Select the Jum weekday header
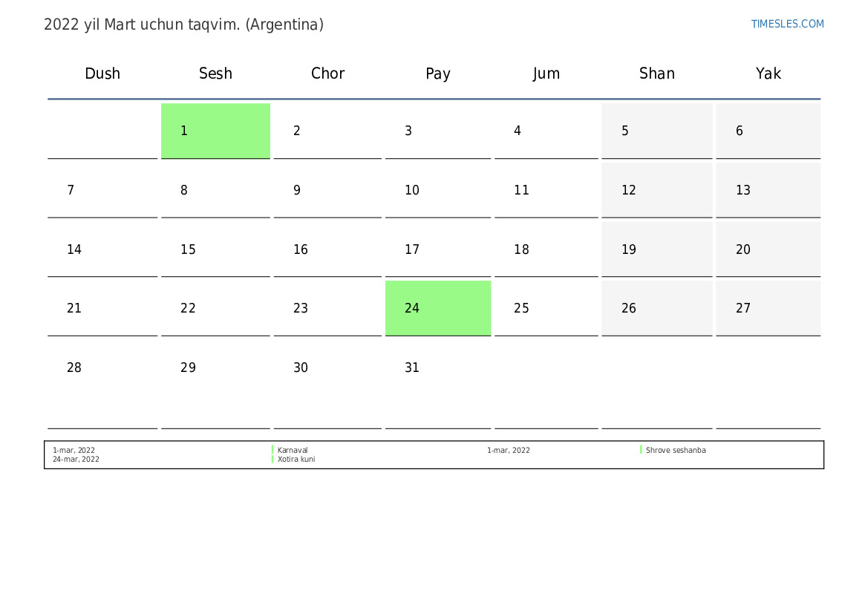 (x=546, y=74)
